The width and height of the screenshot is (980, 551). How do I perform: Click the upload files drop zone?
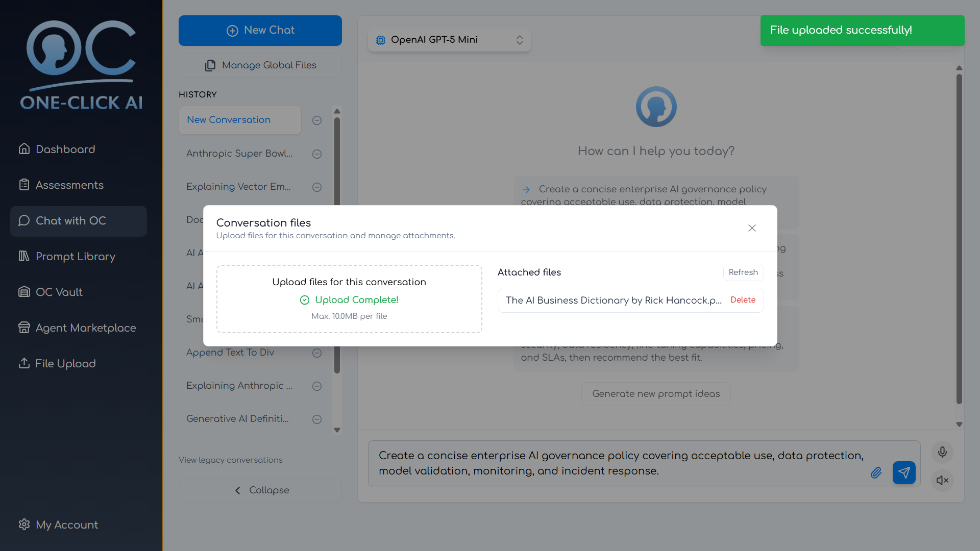(x=349, y=299)
